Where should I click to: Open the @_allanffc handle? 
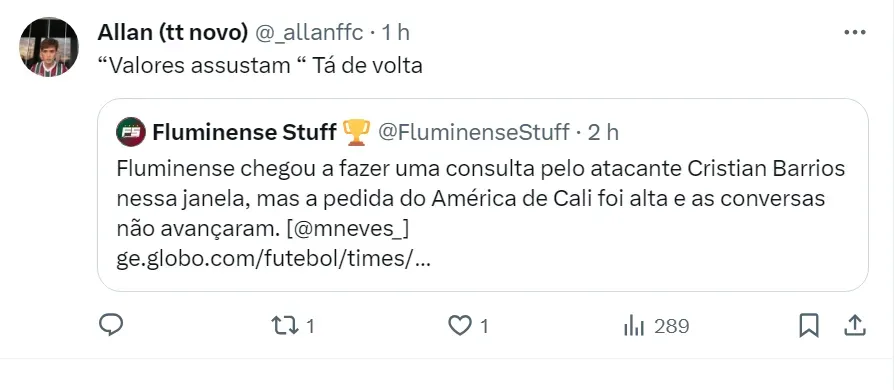pyautogui.click(x=308, y=33)
